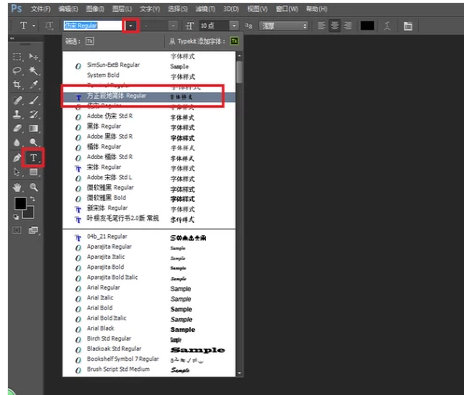Screen dimensions: 464x395
Task: Enable center text alignment
Action: 335,26
